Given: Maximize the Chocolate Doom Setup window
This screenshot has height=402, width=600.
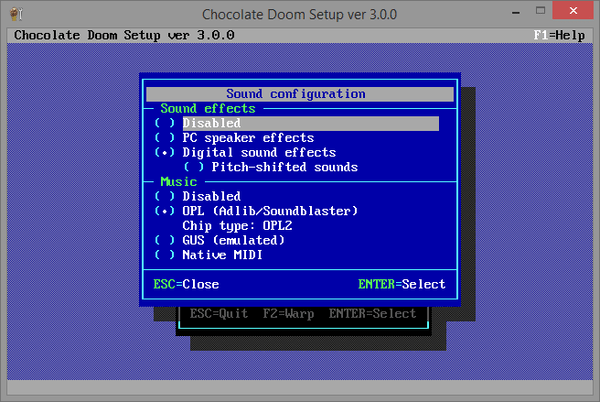Looking at the screenshot, I should coord(540,11).
